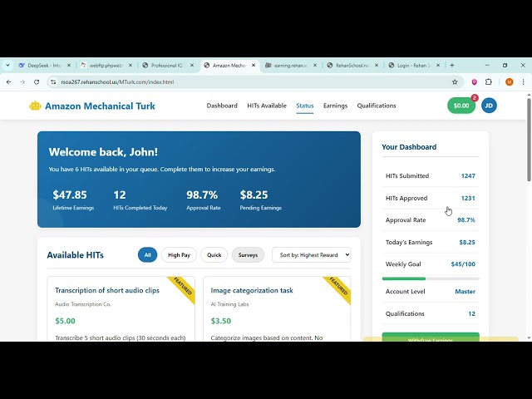Open the Status nav link
Viewport: 532px width, 399px height.
tap(305, 106)
